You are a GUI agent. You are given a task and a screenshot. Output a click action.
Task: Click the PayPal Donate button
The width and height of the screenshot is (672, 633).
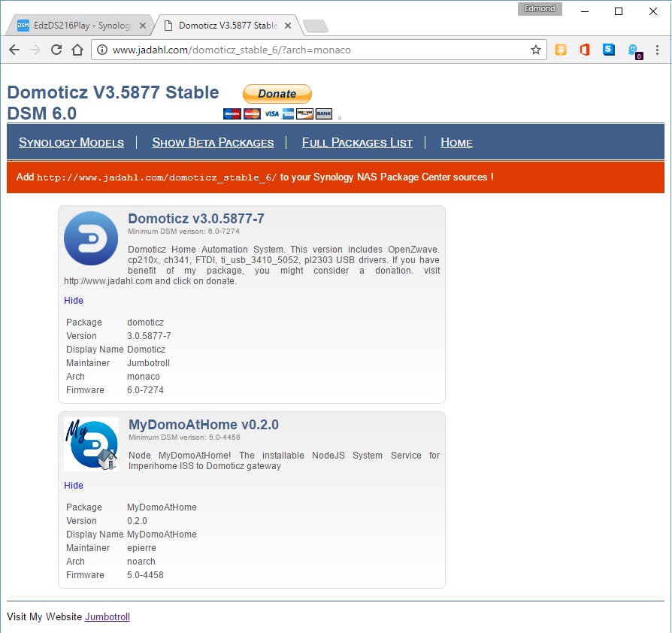277,94
